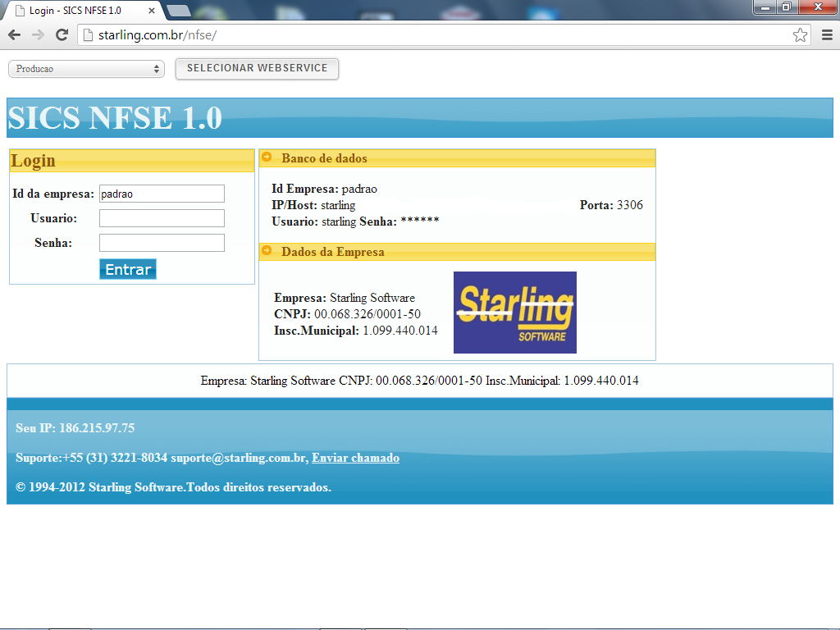Viewport: 840px width, 630px height.
Task: Click the Selecionar Webservice button
Action: point(257,69)
